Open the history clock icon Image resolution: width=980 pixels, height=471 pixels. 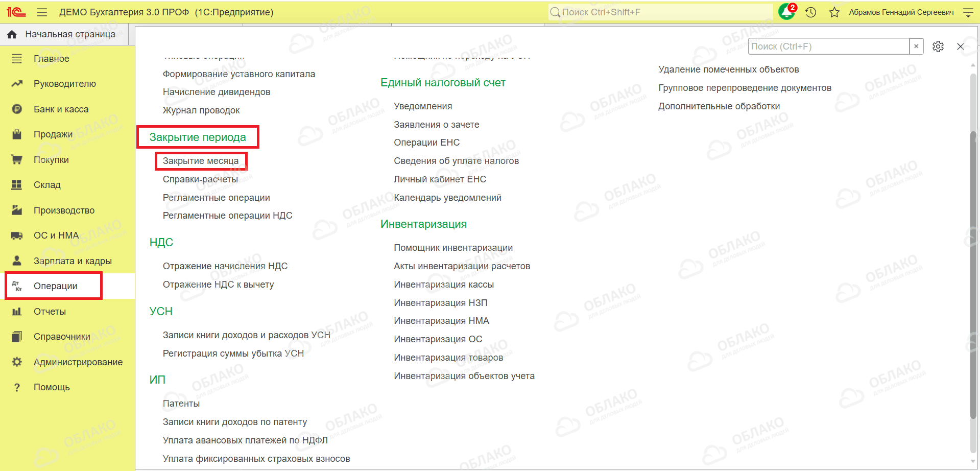pyautogui.click(x=811, y=12)
